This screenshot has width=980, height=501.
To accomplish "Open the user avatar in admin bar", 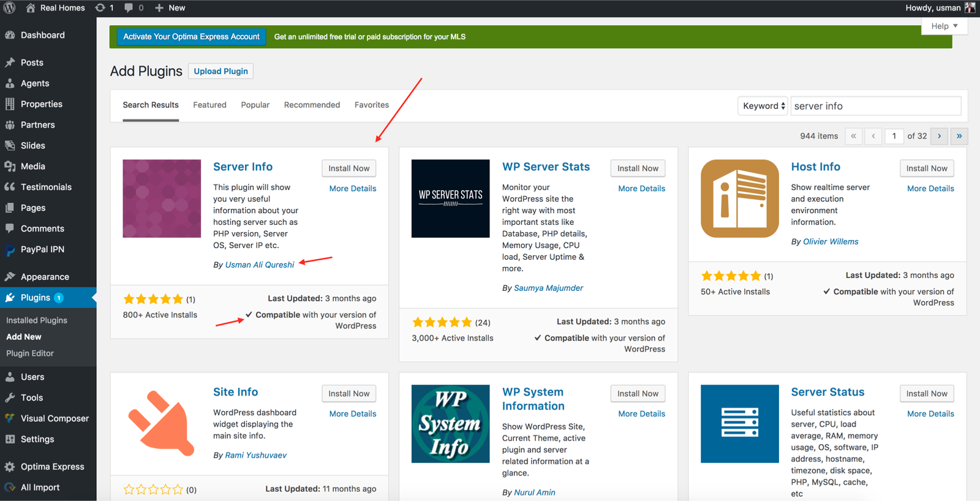I will coord(970,8).
